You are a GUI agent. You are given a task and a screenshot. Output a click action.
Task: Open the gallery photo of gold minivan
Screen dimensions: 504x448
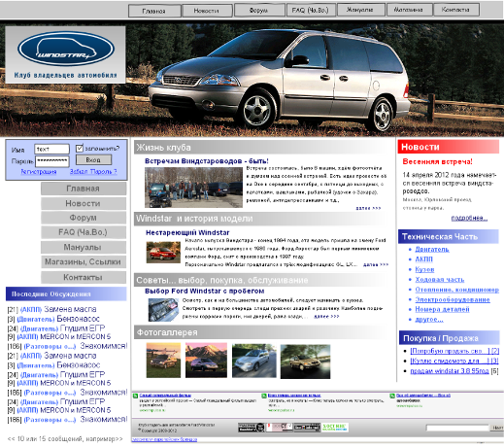point(305,362)
